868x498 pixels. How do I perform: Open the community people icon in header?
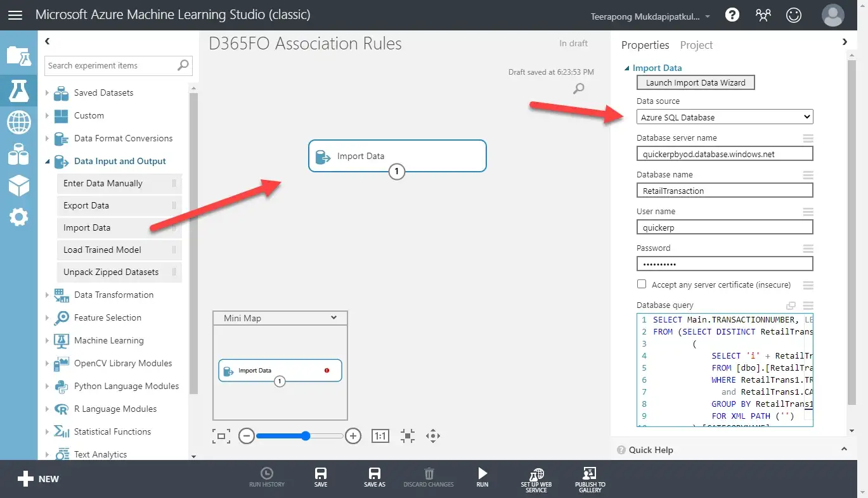pos(763,15)
